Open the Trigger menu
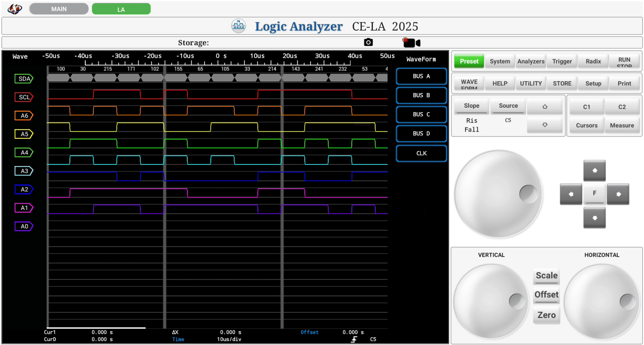The width and height of the screenshot is (644, 345). click(x=562, y=61)
